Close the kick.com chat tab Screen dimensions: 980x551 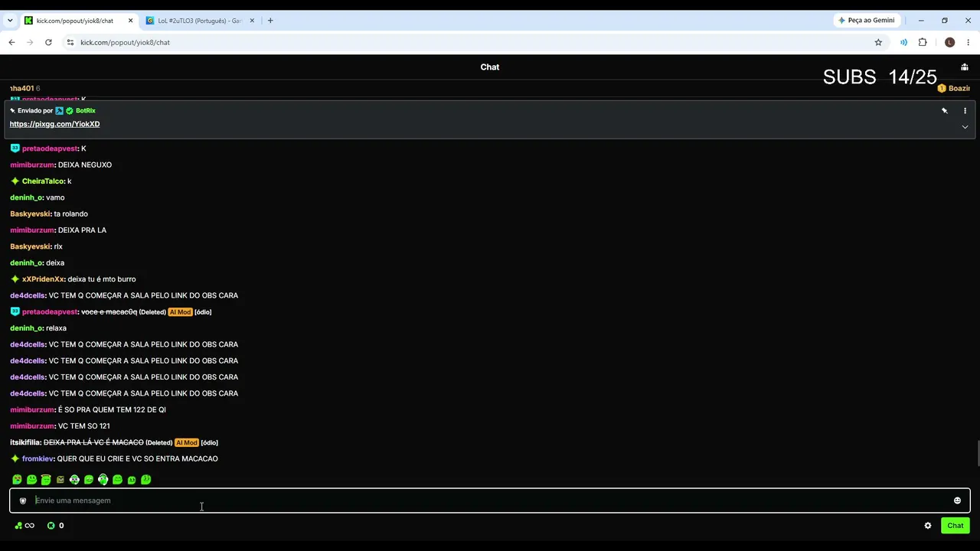coord(130,21)
